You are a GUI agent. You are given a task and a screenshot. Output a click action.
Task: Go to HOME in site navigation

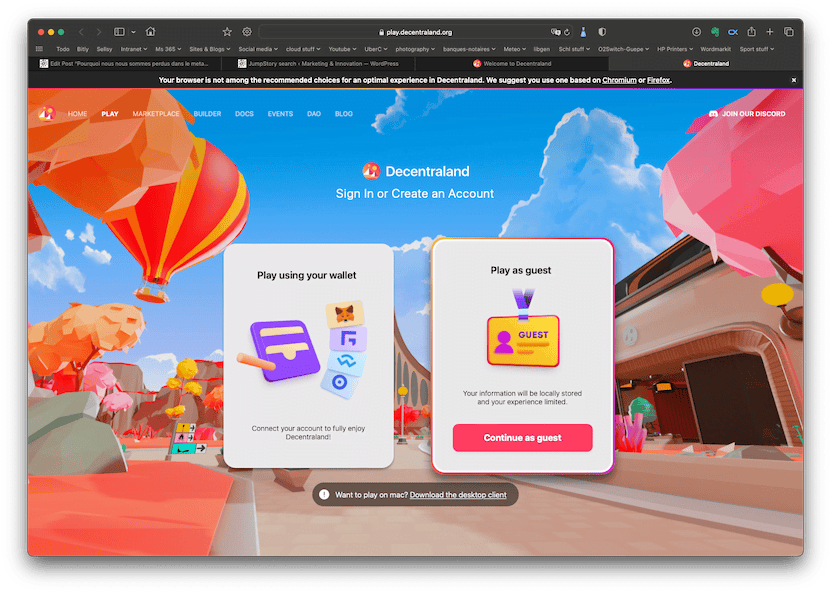tap(77, 114)
